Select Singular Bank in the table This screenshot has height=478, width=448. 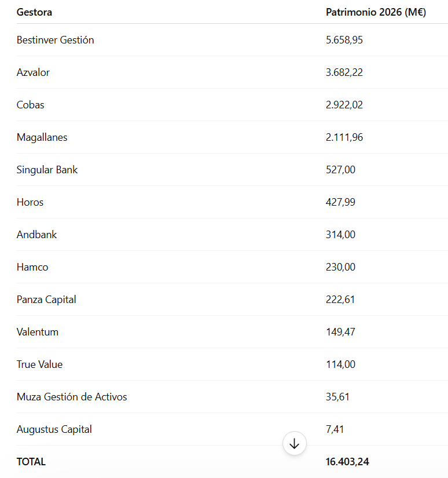47,170
